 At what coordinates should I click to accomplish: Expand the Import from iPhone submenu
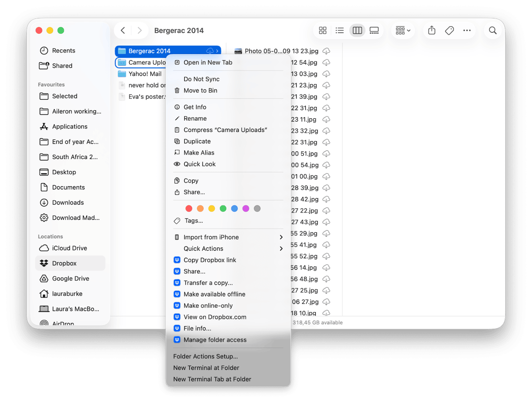(211, 237)
